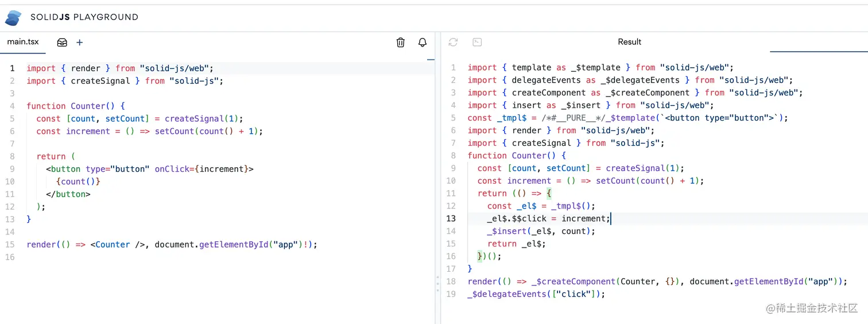Click on "function Counter() {" in main.tsx
Image resolution: width=868 pixels, height=324 pixels.
pos(76,106)
